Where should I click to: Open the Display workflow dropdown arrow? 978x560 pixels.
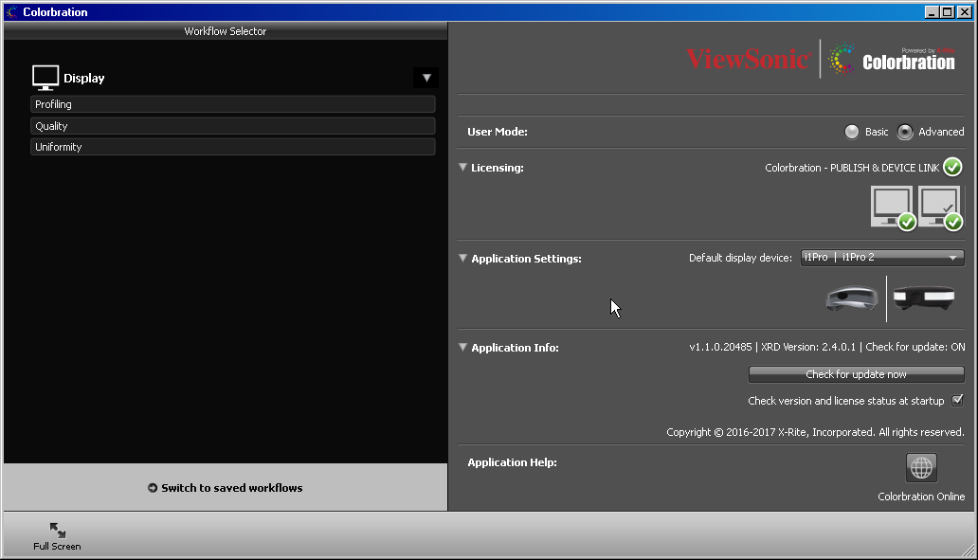[x=426, y=78]
